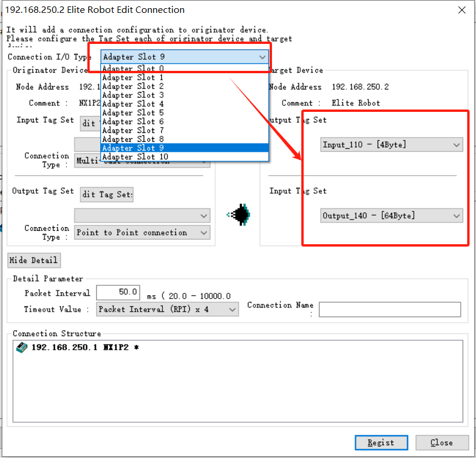The image size is (476, 458).
Task: Select Adapter Slot 5 option
Action: [133, 112]
